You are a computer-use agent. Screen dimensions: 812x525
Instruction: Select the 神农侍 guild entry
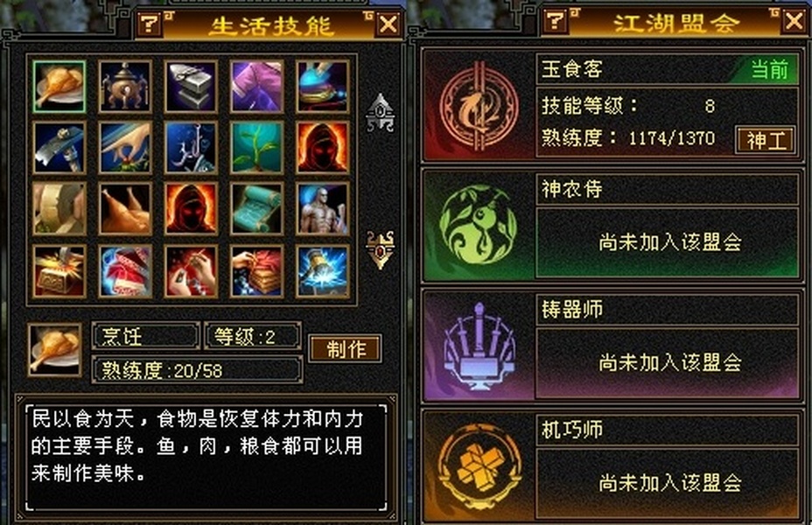point(612,226)
